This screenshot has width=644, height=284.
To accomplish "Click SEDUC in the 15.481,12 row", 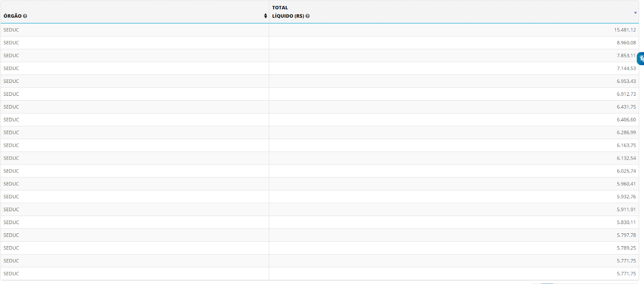I will [x=11, y=30].
